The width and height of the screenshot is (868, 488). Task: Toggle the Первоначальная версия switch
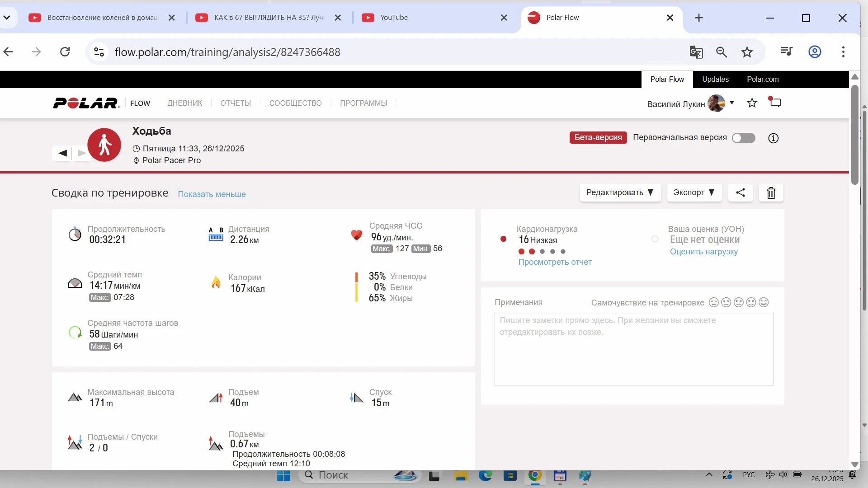pyautogui.click(x=744, y=138)
